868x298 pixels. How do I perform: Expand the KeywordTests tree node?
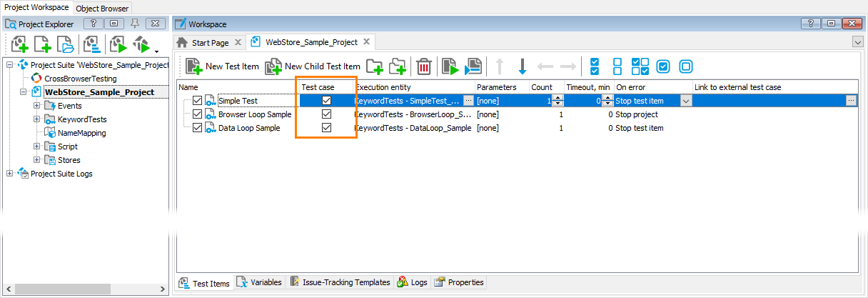tap(36, 119)
